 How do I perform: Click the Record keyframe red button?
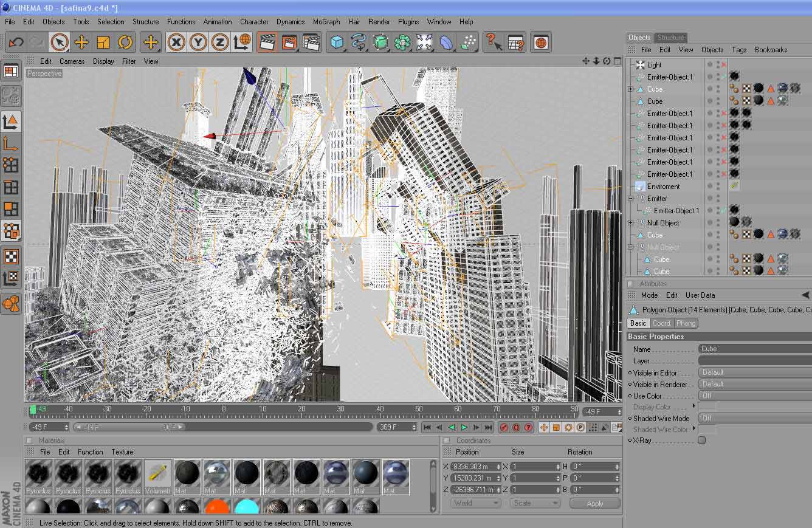click(504, 428)
